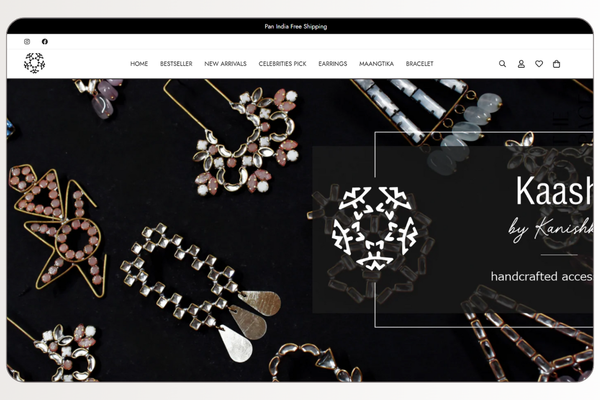This screenshot has height=400, width=600.
Task: Open the shopping bag cart icon
Action: tap(557, 64)
